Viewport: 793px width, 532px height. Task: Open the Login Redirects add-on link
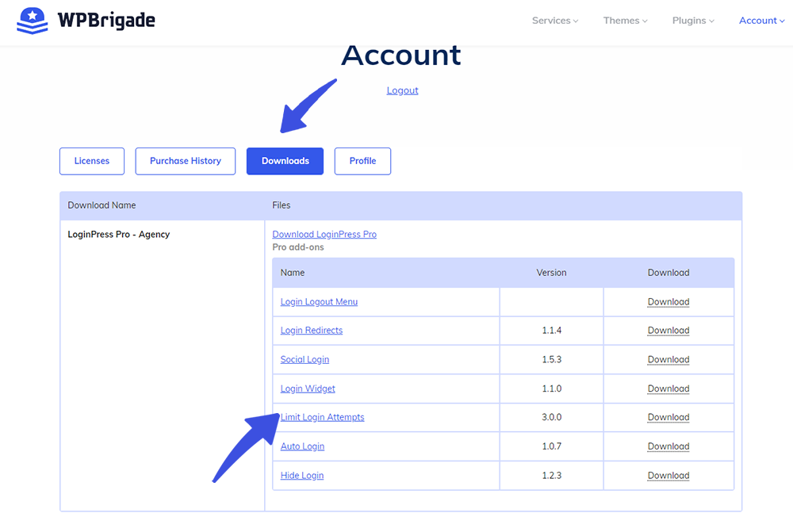point(312,331)
